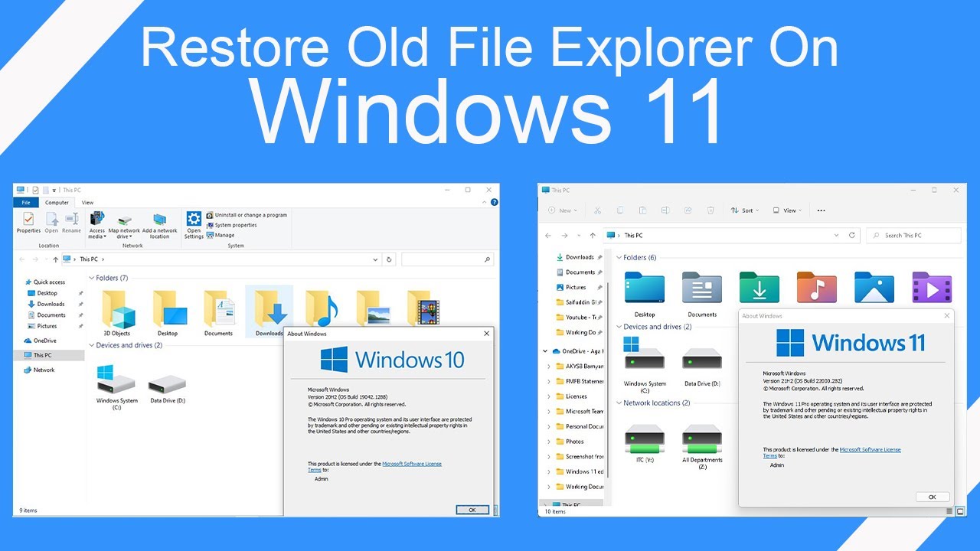Click the Copy icon in Windows 11 toolbar

(x=620, y=210)
